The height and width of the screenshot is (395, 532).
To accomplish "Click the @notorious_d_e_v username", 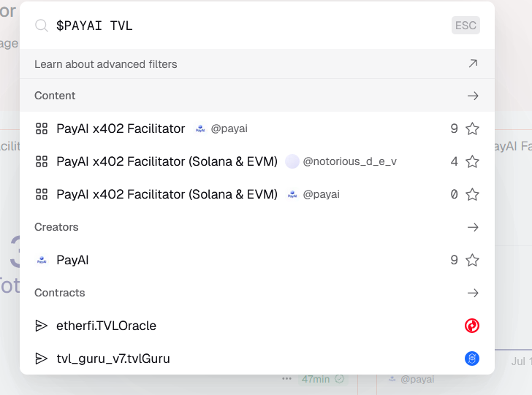I will click(x=349, y=161).
